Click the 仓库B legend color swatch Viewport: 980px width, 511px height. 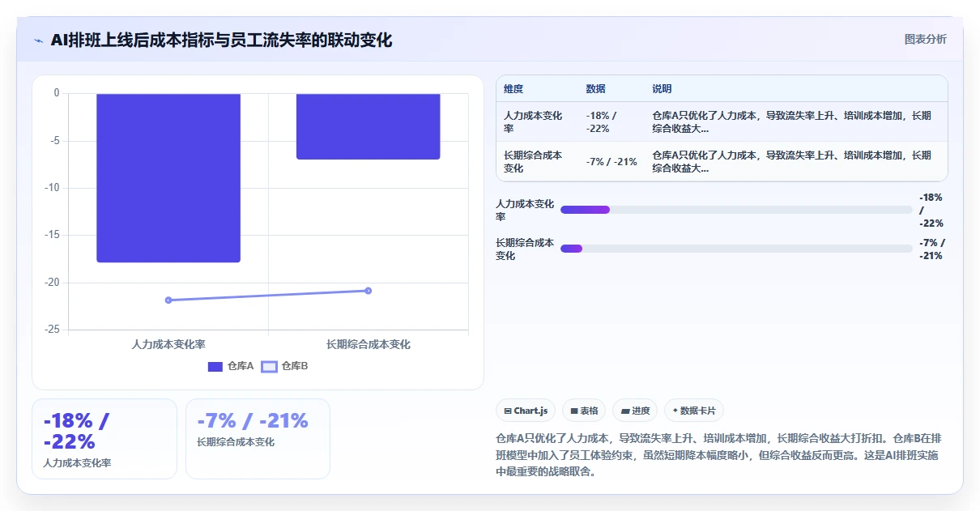tap(269, 366)
